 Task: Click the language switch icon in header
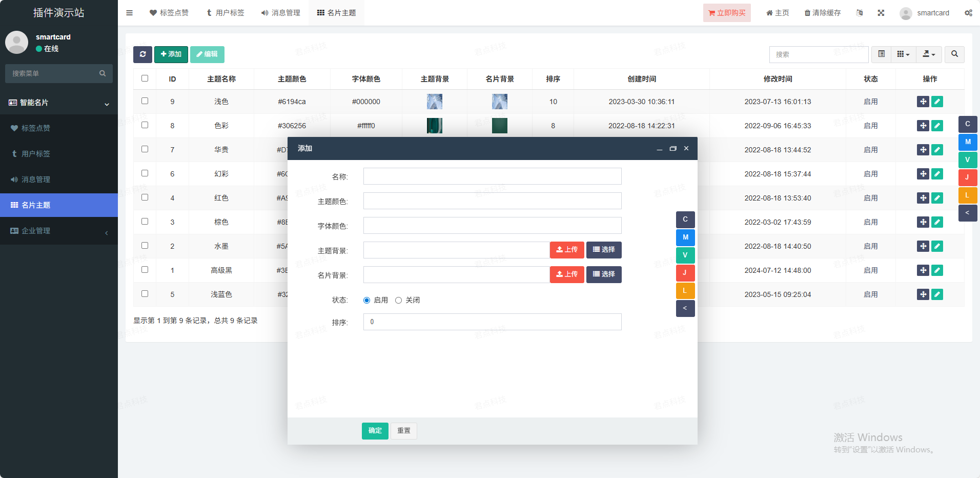point(860,13)
